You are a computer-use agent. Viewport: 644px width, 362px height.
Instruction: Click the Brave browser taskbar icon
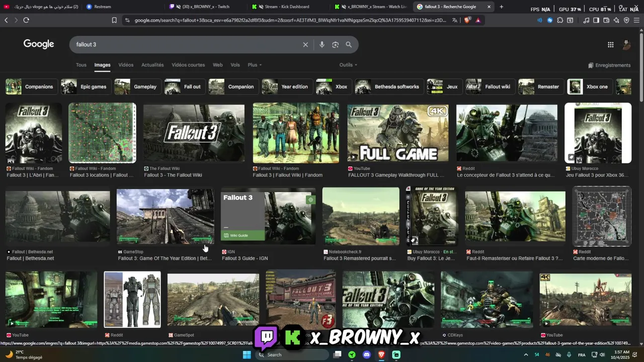click(x=381, y=355)
